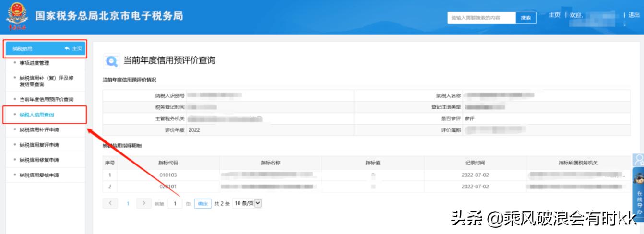644x234 pixels.
Task: Click the 当前年度信用预评价情况 section heading
Action: pyautogui.click(x=130, y=79)
